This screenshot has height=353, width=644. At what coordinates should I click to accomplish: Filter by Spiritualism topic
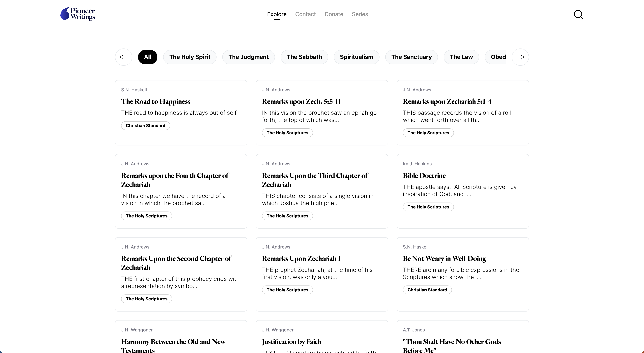pyautogui.click(x=356, y=57)
